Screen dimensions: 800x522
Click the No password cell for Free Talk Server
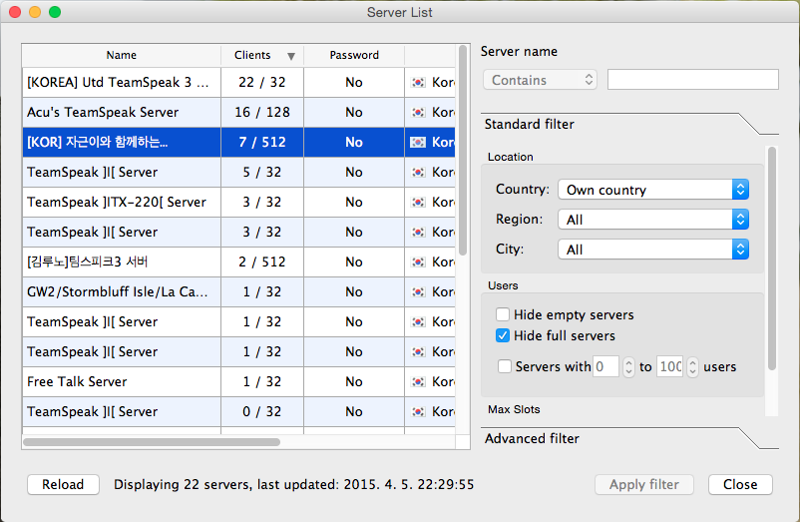click(x=354, y=382)
